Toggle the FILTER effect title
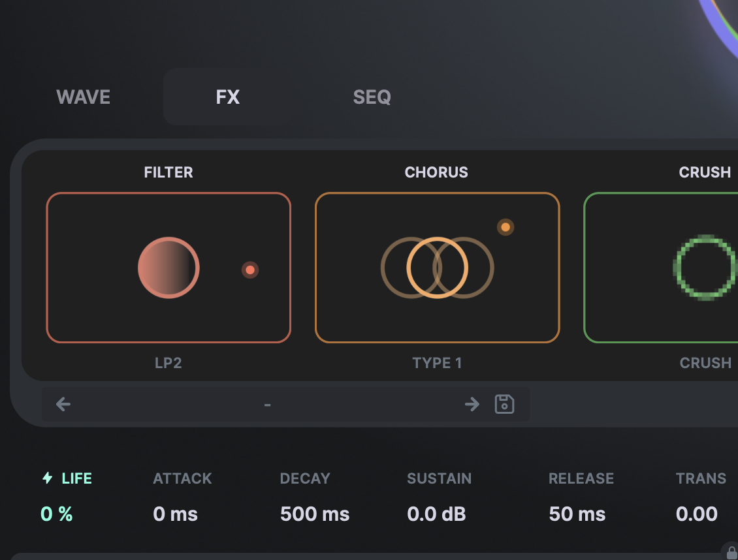Viewport: 738px width, 560px height. point(168,172)
